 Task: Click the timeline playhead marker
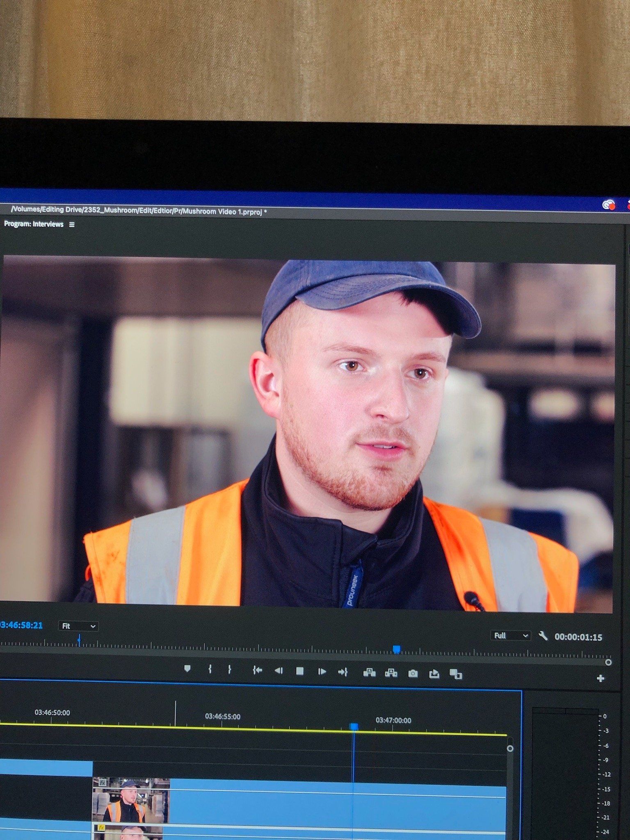(x=354, y=727)
